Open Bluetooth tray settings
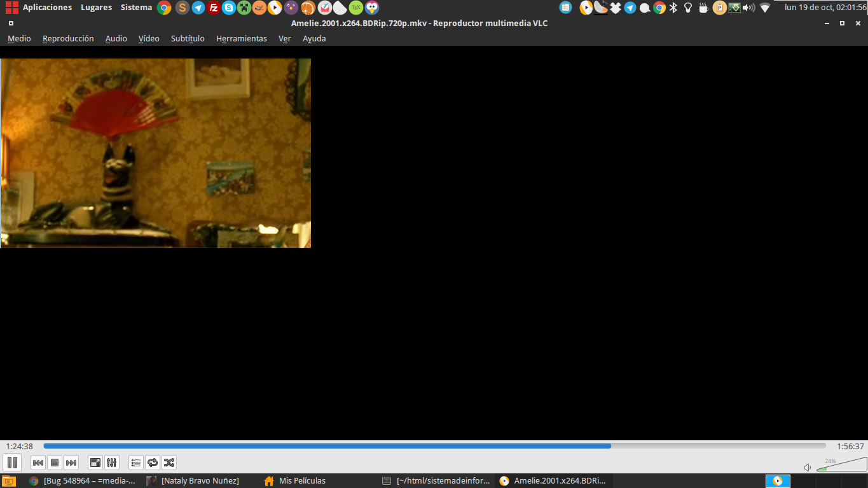 673,8
